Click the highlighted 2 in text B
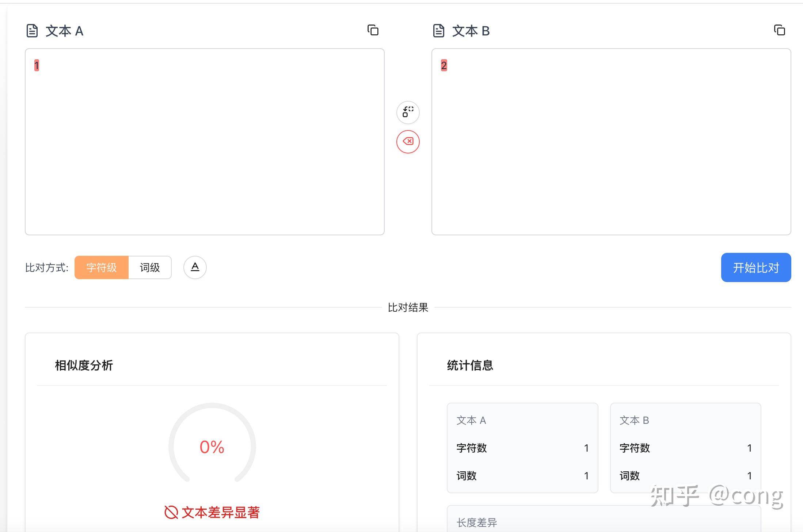Screen dimensions: 803x532 click(444, 65)
